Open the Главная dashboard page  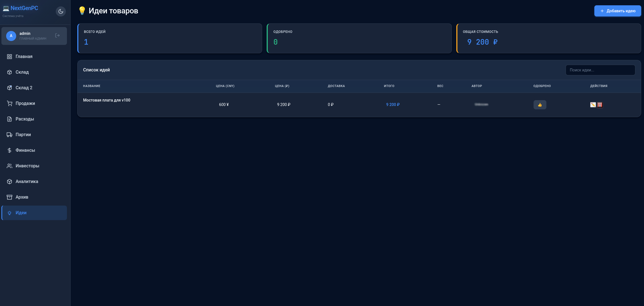tap(34, 57)
